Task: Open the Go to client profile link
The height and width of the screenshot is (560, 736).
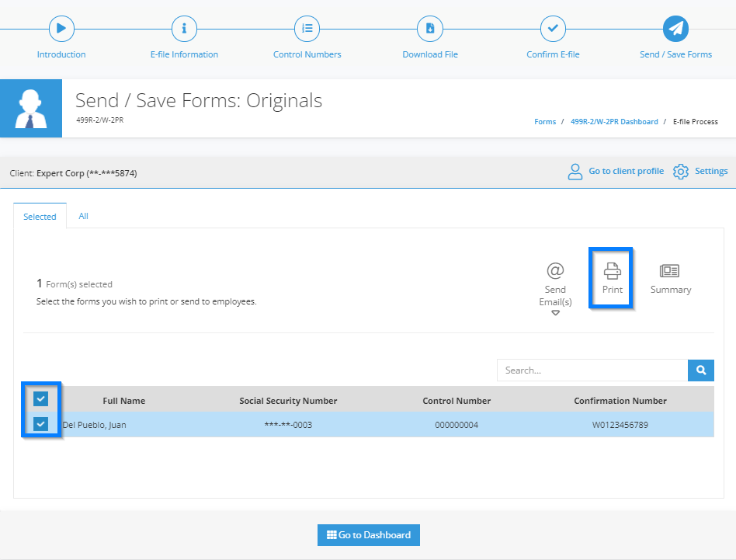Action: (x=627, y=171)
